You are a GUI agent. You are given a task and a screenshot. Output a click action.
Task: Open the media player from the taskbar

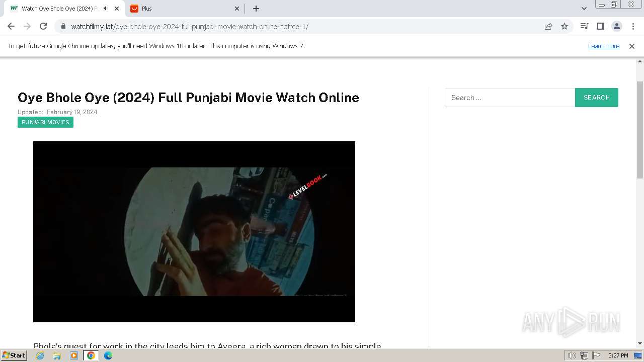(74, 355)
